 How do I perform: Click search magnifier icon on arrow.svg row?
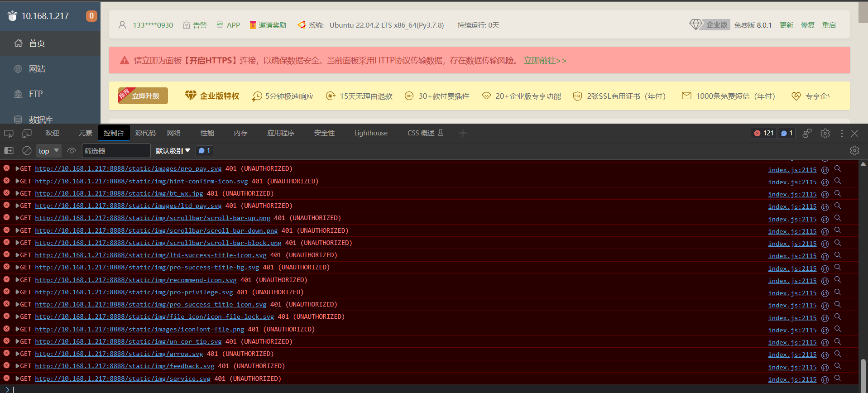click(x=838, y=354)
